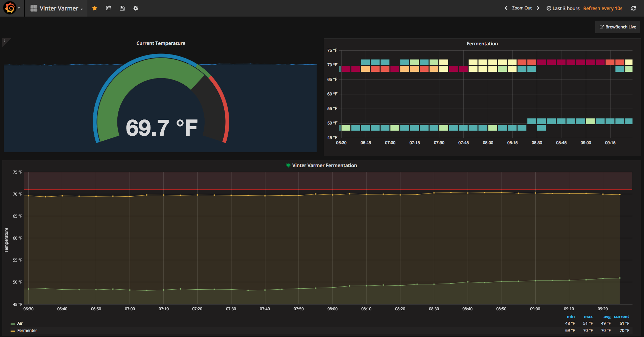Screen dimensions: 644x337
Task: Open the time range picker clock icon
Action: (549, 8)
